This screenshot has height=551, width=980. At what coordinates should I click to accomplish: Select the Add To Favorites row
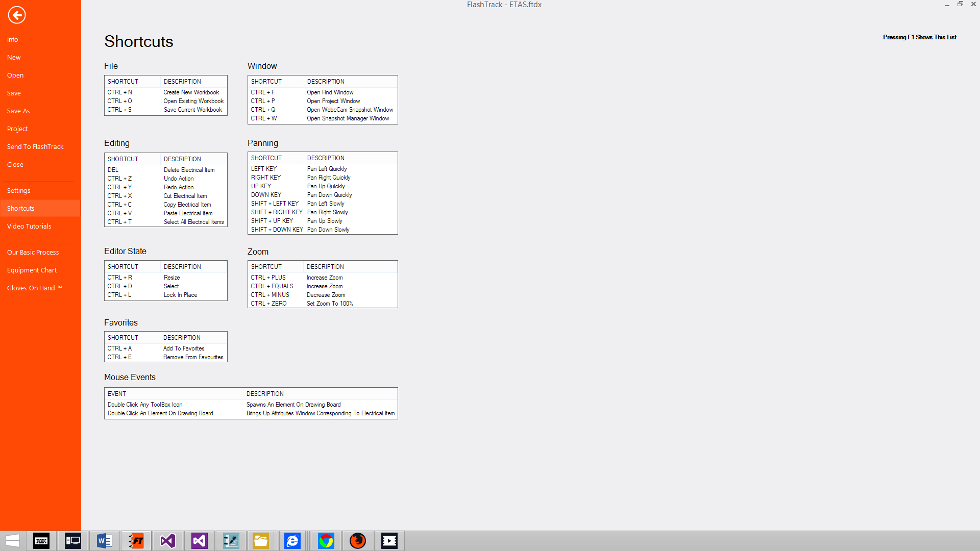tap(166, 348)
